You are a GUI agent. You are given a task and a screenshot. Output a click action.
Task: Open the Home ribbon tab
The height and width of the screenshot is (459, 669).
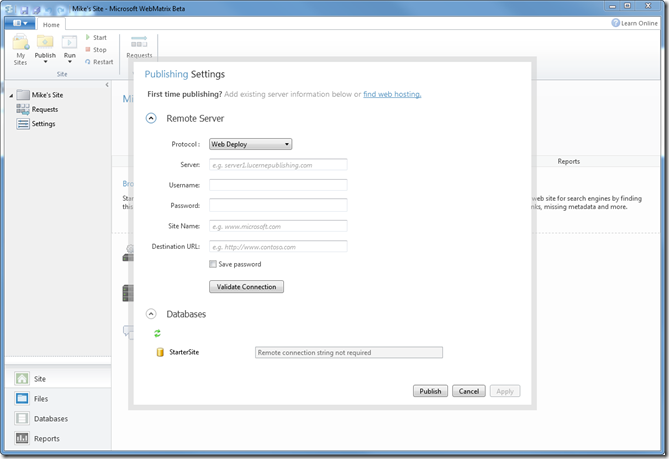pos(51,25)
